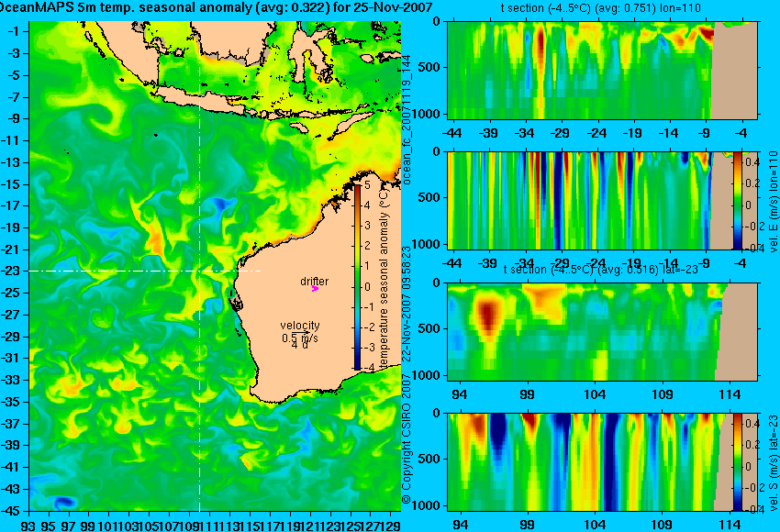The image size is (780, 532).
Task: Click the 'vel. E (m/s) lon=110' axis label
Action: 773,202
